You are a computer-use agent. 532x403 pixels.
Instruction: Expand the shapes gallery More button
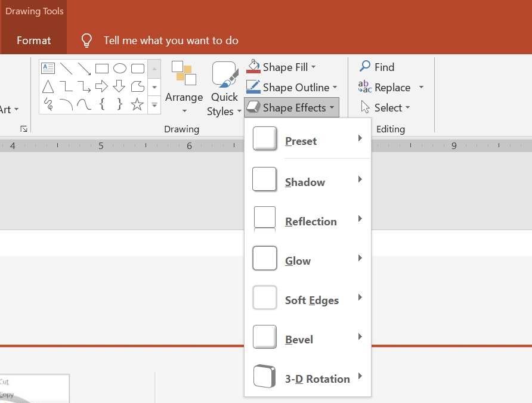coord(154,106)
